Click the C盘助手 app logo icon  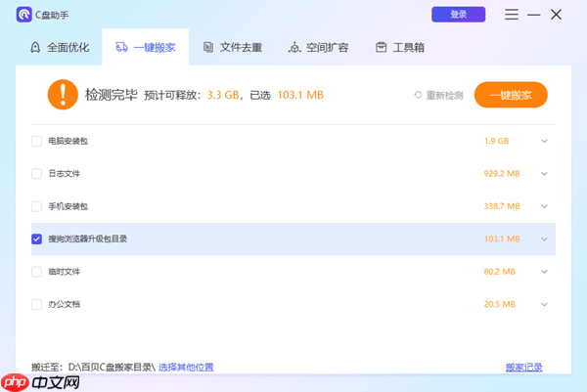click(x=23, y=15)
